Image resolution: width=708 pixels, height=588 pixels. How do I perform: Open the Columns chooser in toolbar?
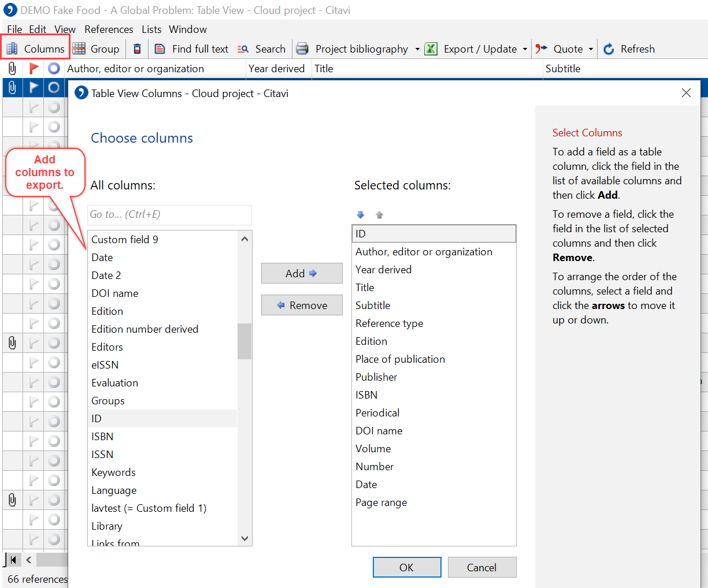pos(35,49)
